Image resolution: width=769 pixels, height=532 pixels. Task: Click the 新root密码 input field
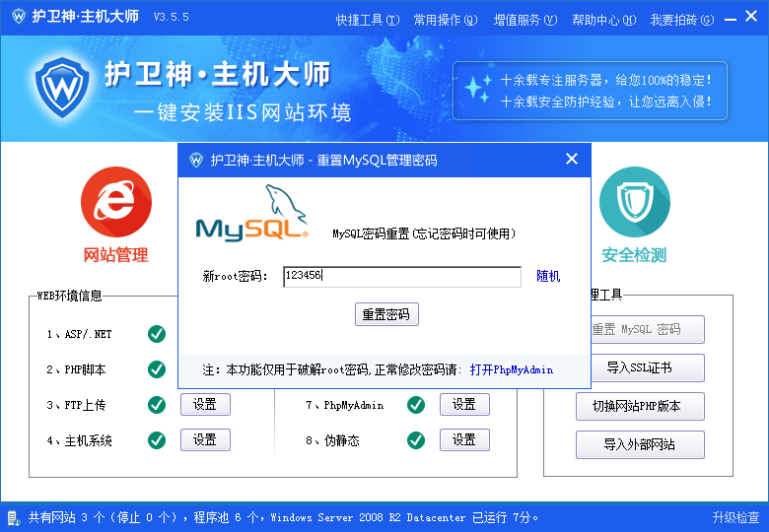pyautogui.click(x=401, y=277)
